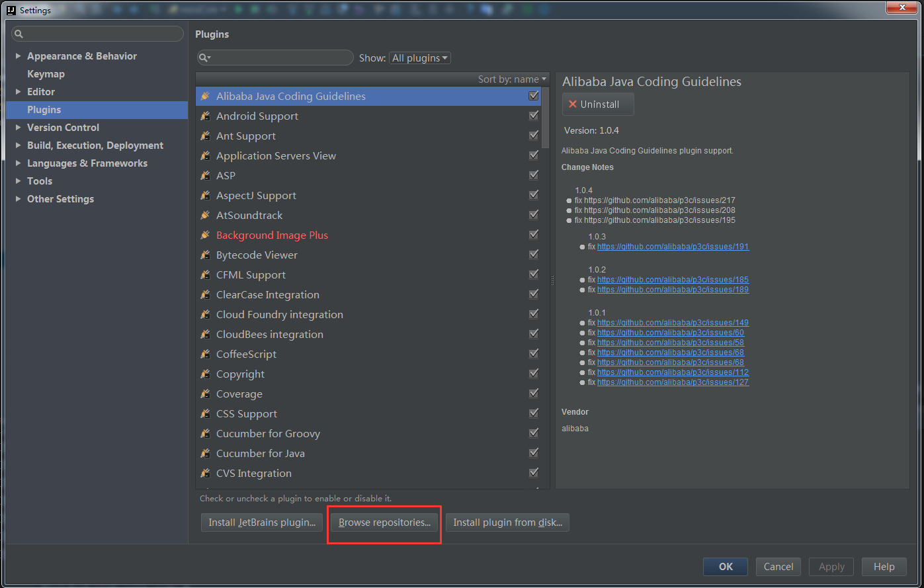The width and height of the screenshot is (924, 588).
Task: Click the plugin icon beside Background Image Plus
Action: [x=205, y=235]
